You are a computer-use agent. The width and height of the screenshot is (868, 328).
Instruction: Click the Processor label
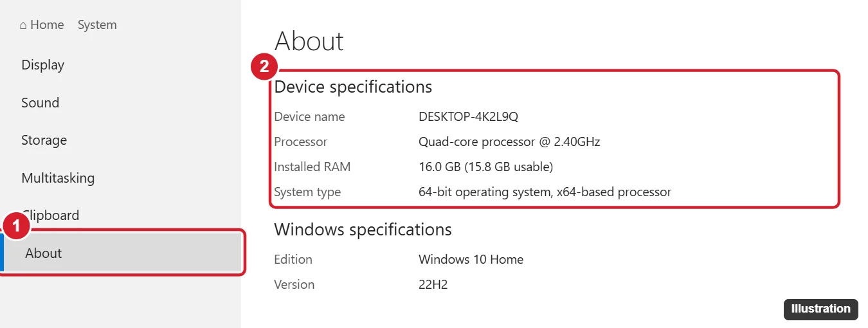301,142
